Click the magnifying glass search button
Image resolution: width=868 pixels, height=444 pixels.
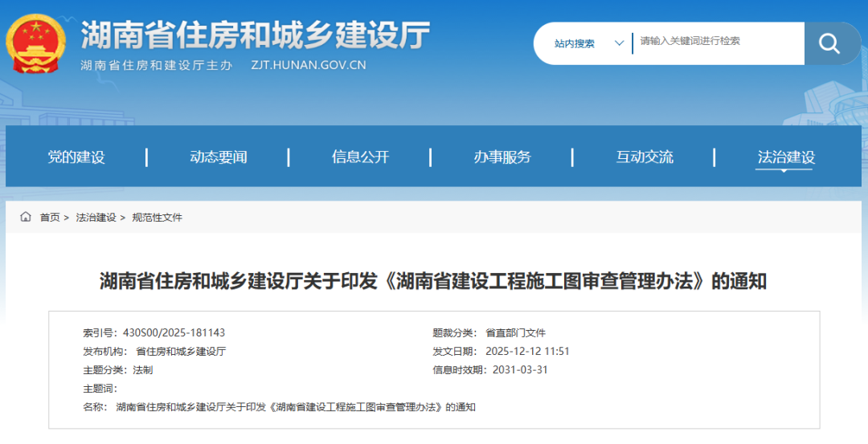click(828, 43)
